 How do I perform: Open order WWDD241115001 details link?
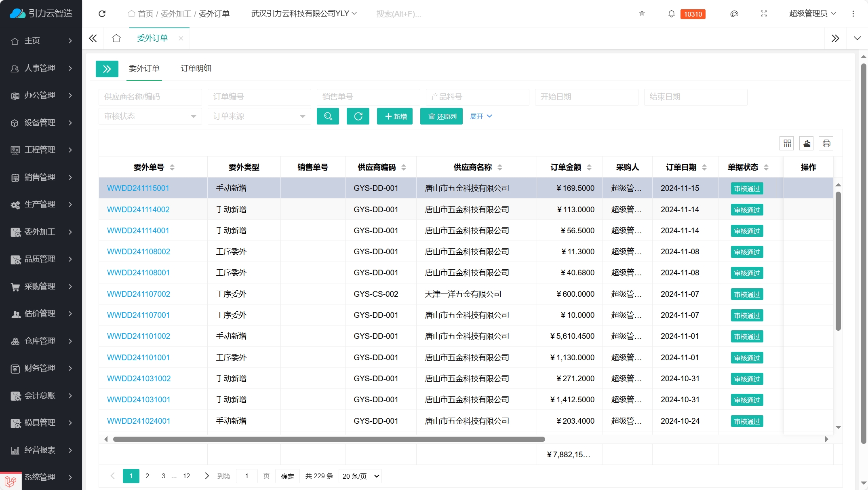[138, 188]
